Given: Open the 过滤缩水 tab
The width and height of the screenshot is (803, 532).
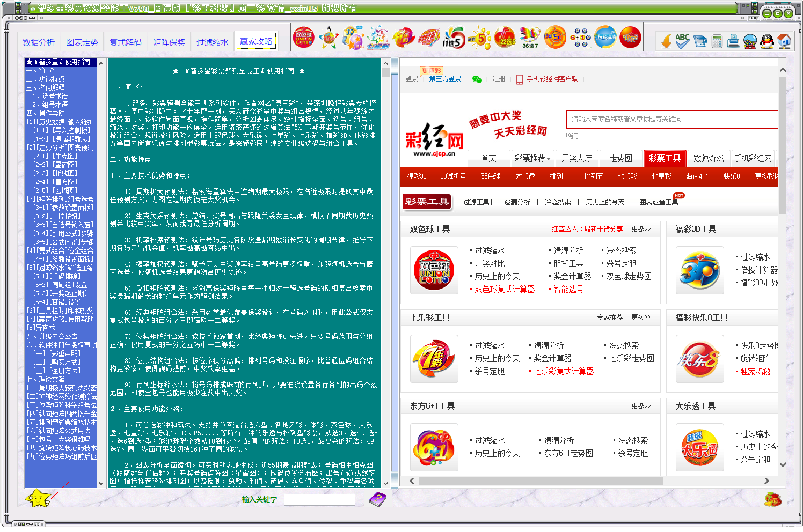Looking at the screenshot, I should (x=213, y=42).
